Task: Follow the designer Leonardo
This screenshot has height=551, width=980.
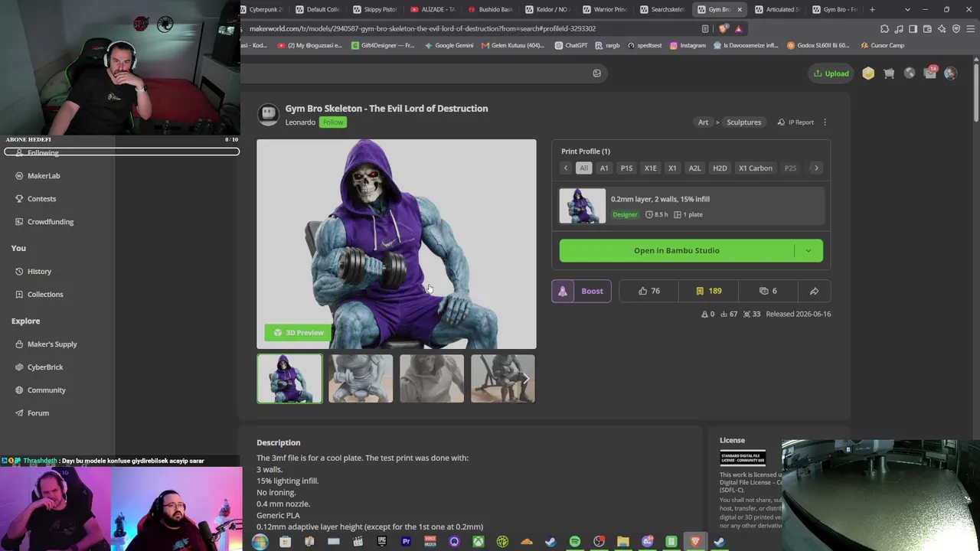Action: 333,122
